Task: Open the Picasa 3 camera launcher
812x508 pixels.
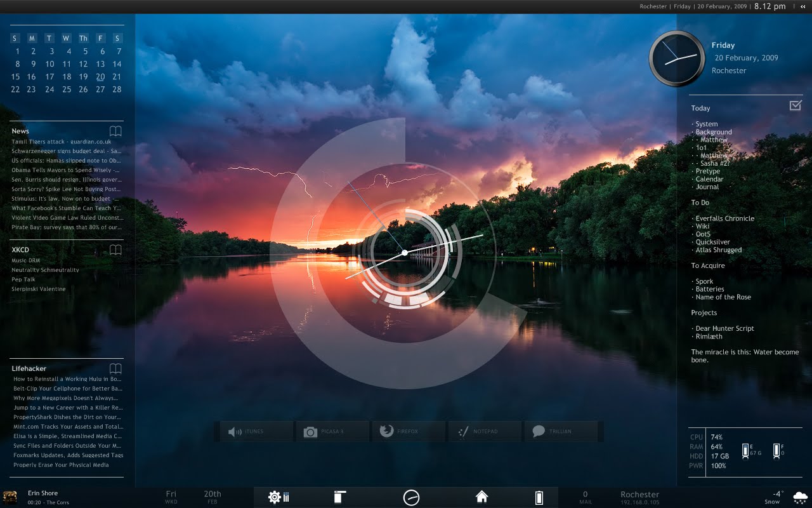Action: tap(332, 431)
